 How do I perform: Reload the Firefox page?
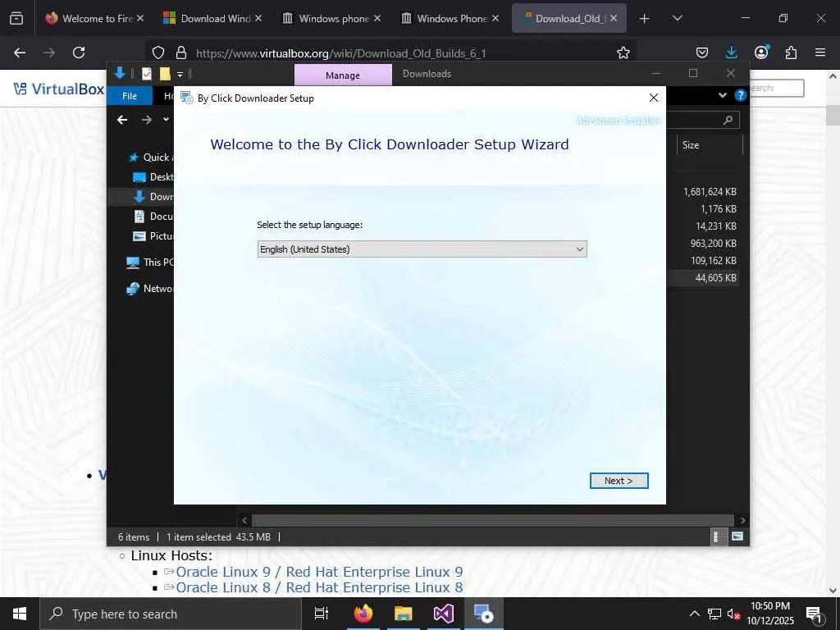(x=79, y=52)
